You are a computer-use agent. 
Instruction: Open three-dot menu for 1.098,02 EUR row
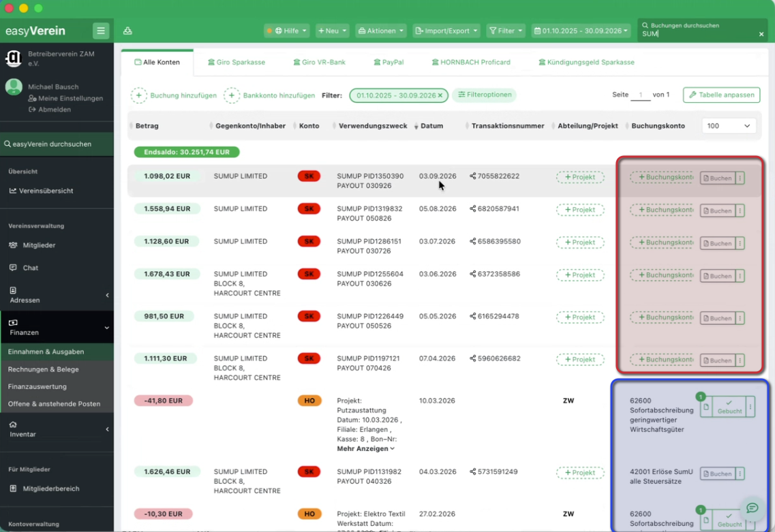click(x=740, y=178)
